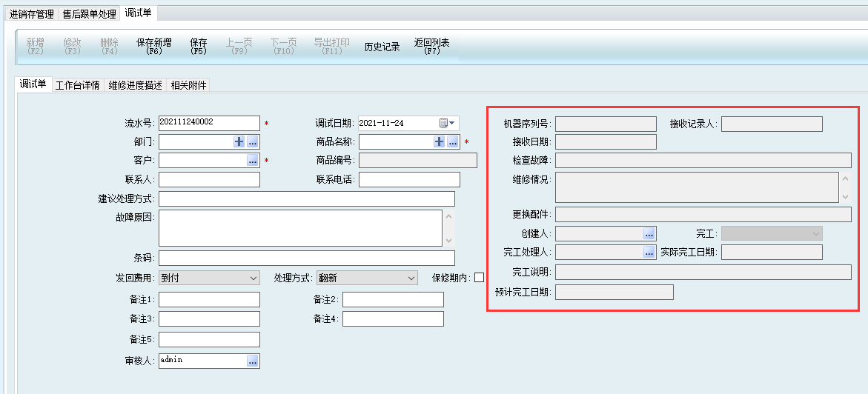
Task: Switch to the 维修进度描述 tab
Action: (135, 85)
